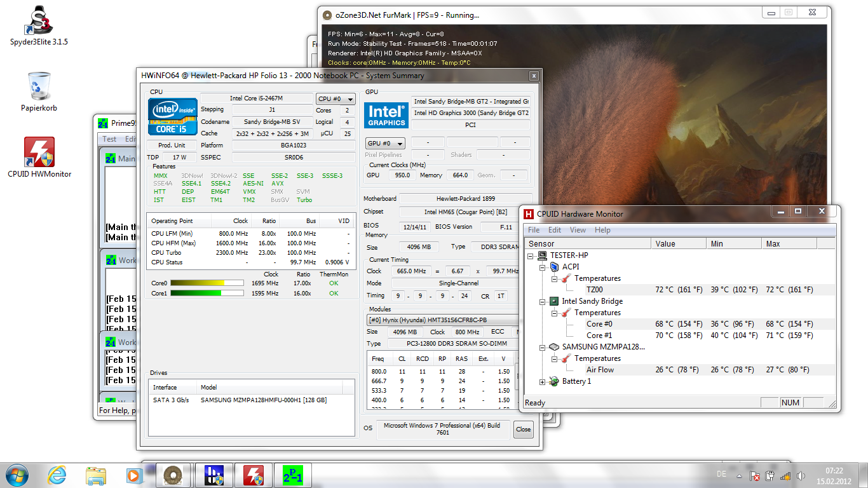Viewport: 868px width, 488px height.
Task: Click the Sensor column header
Action: click(x=588, y=243)
